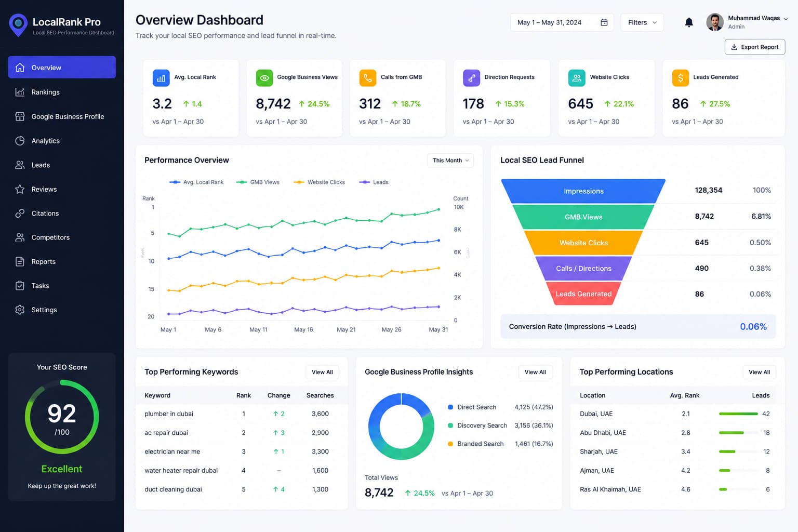Open notifications bell icon
Viewport: 798px width, 532px height.
coord(689,22)
